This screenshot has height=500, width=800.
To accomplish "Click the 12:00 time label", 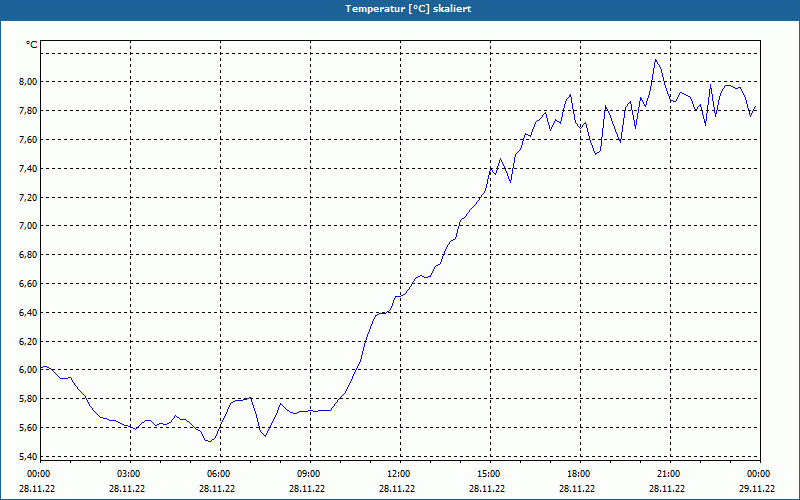I will [x=399, y=474].
